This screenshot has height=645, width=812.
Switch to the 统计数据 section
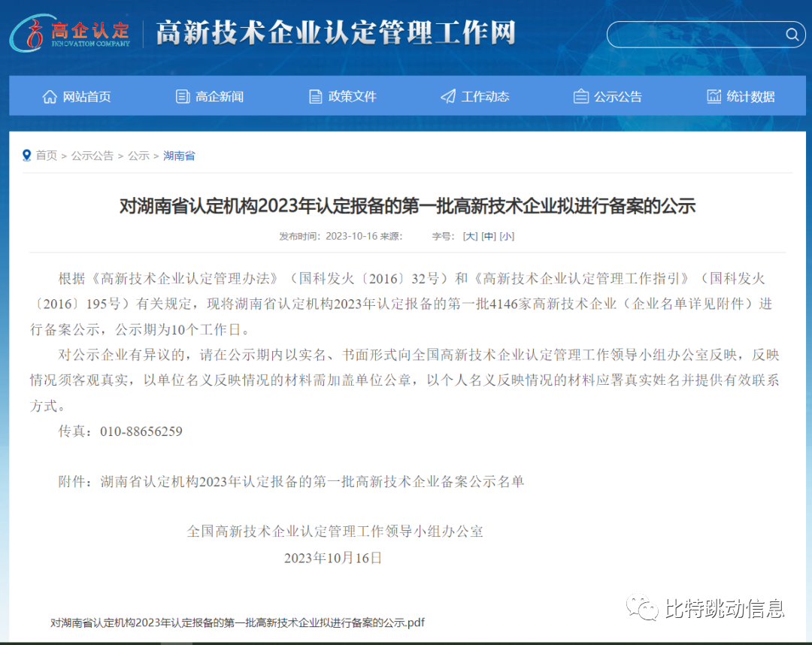coord(750,95)
